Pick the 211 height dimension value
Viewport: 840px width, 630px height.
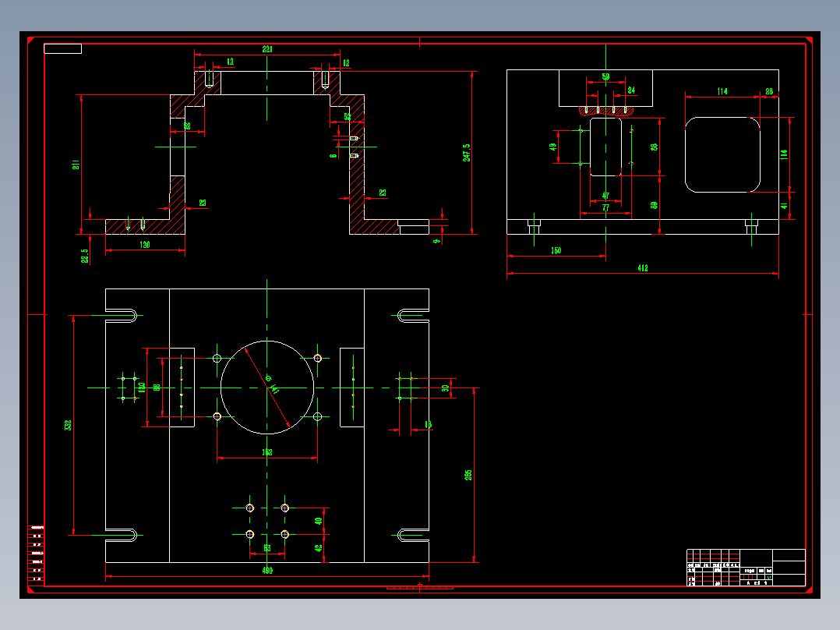click(76, 165)
